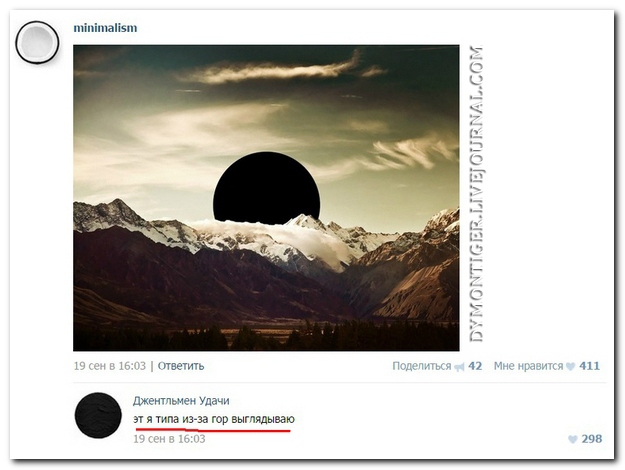Open the mountain landscape photo attachment

tap(266, 198)
